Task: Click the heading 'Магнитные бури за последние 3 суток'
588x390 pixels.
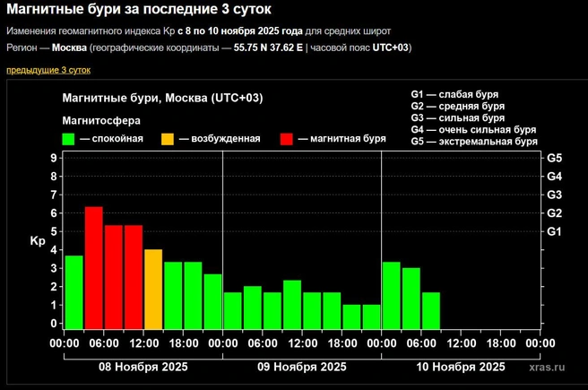Action: (139, 9)
